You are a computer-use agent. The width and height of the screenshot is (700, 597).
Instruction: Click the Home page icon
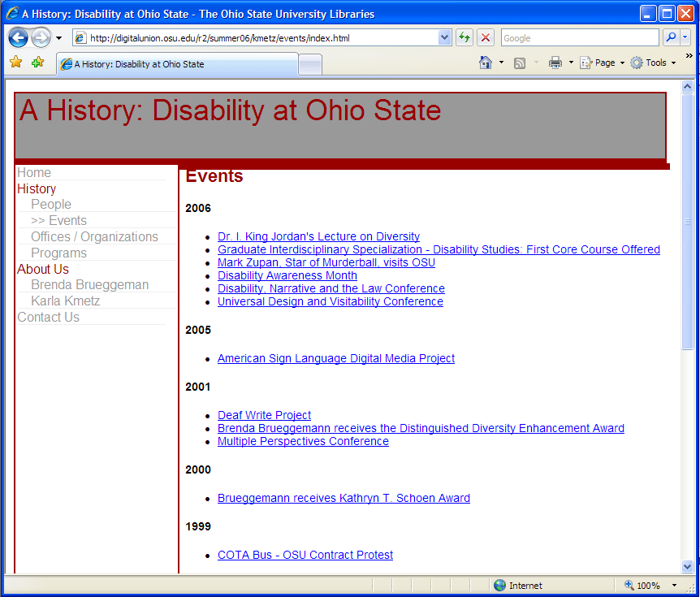486,63
